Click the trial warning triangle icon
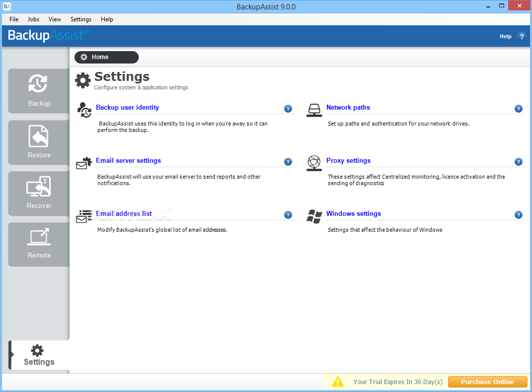The width and height of the screenshot is (532, 392). 338,382
